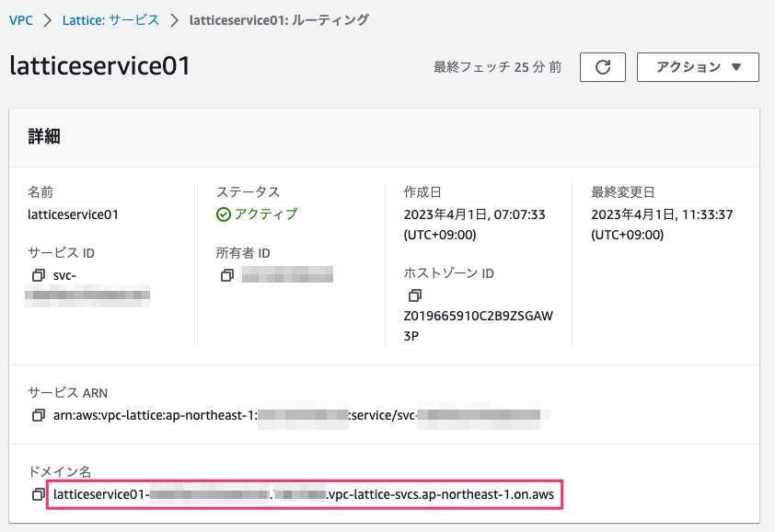Select creation date 2023年4月1日, 07:07:33
Image resolution: width=775 pixels, height=532 pixels.
click(475, 214)
